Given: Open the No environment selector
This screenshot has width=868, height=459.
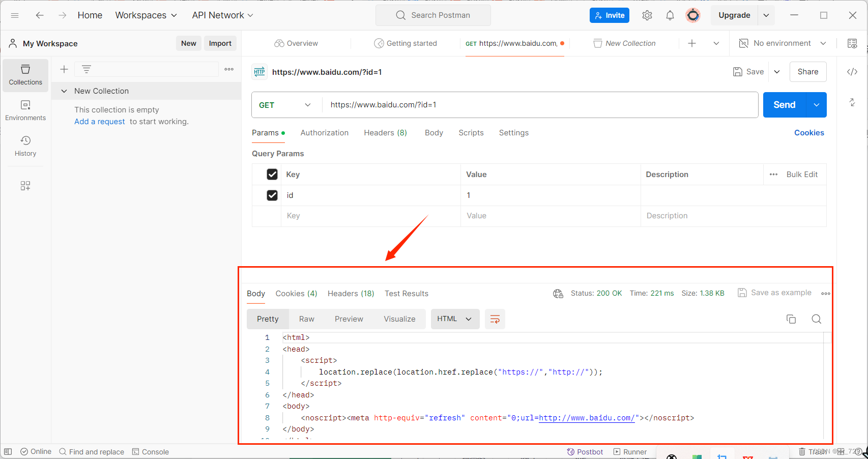Looking at the screenshot, I should [782, 43].
